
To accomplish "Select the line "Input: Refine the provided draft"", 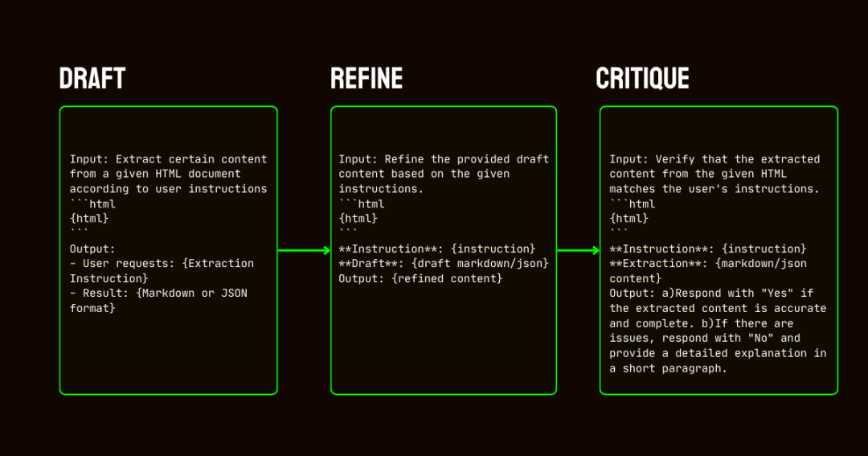I will (444, 159).
